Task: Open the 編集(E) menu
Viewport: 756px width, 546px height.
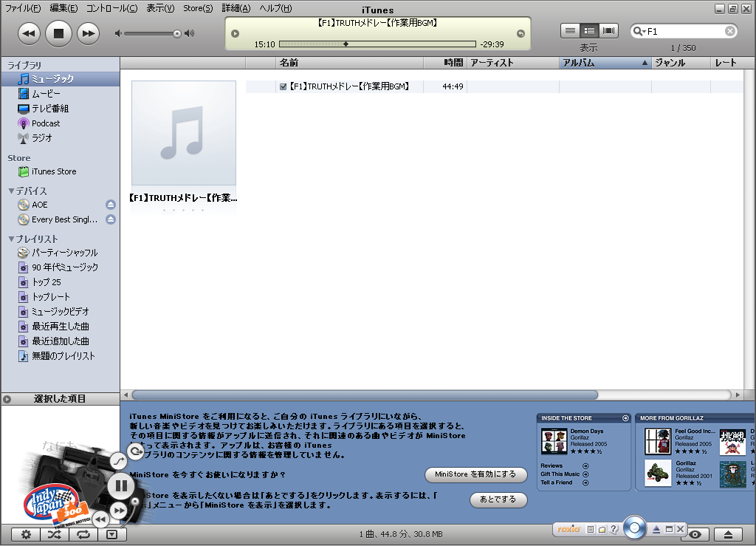Action: point(63,8)
